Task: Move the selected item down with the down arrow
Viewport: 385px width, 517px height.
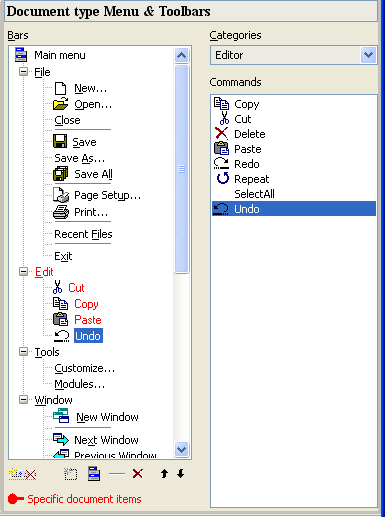Action: 181,474
